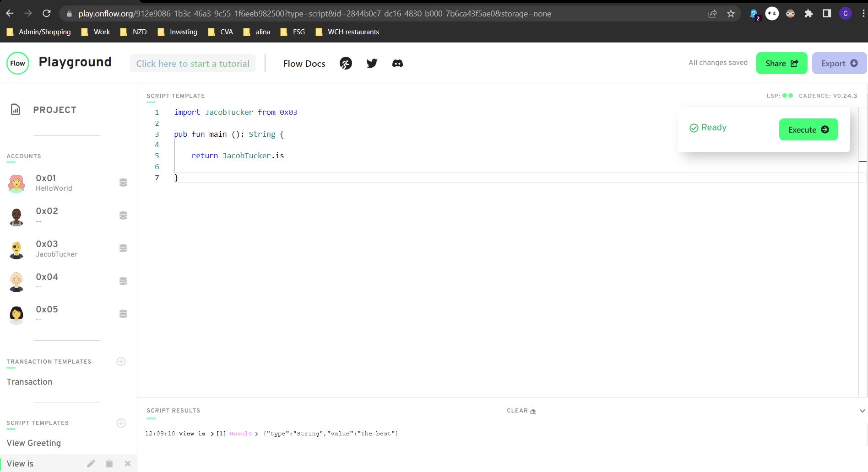Add a new script template
Screen dimensions: 868x472
point(121,423)
